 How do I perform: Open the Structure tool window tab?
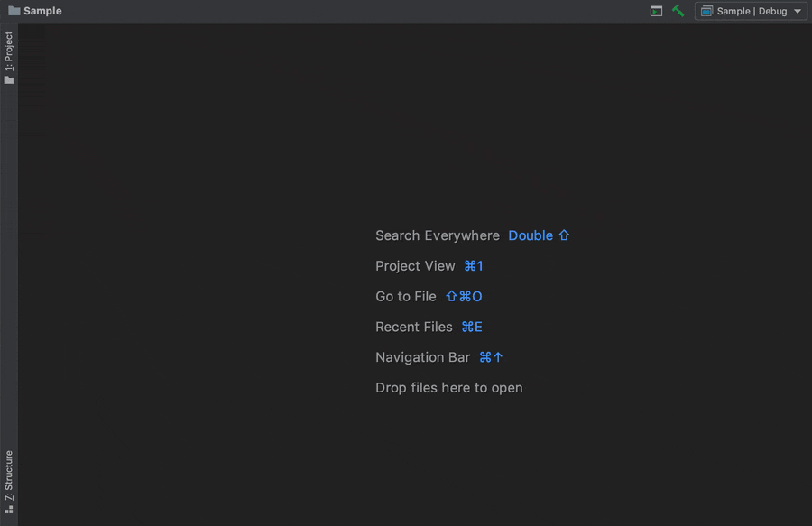(9, 482)
